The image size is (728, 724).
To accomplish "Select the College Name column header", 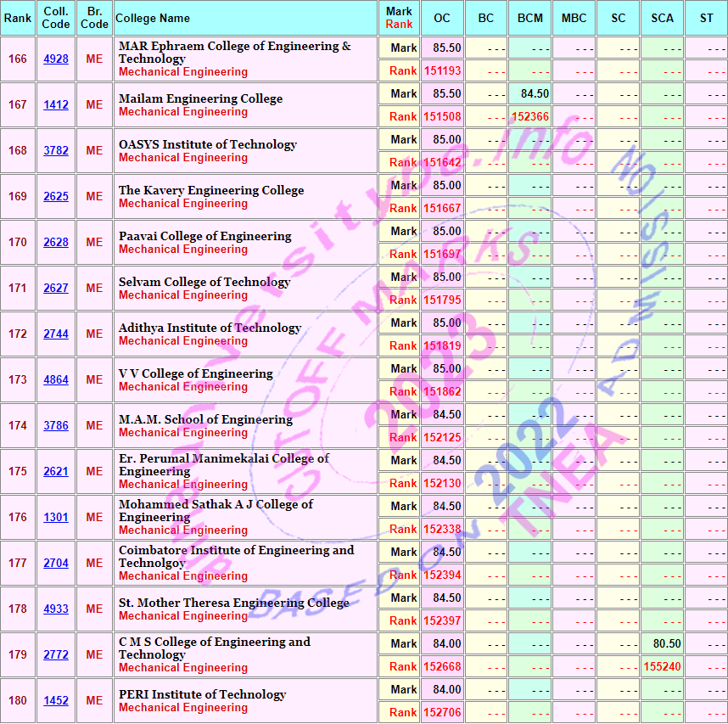I will pyautogui.click(x=153, y=19).
